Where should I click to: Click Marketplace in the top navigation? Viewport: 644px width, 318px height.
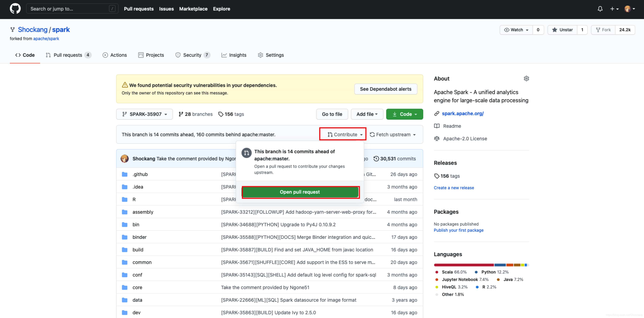point(193,9)
